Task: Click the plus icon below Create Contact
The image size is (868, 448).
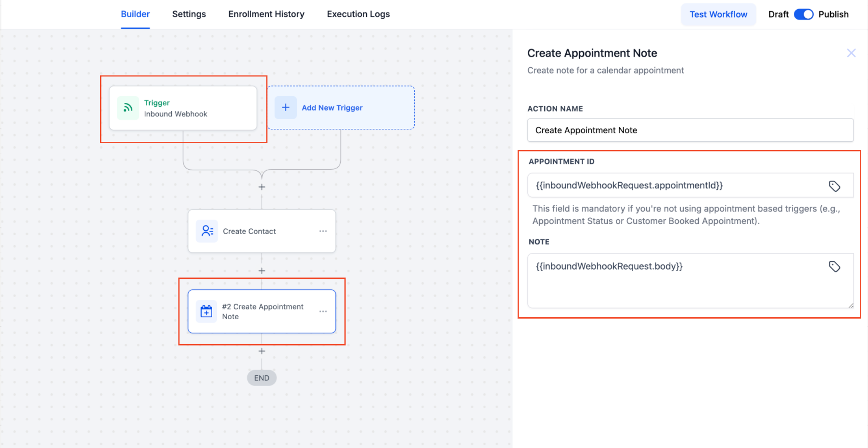Action: click(x=262, y=271)
